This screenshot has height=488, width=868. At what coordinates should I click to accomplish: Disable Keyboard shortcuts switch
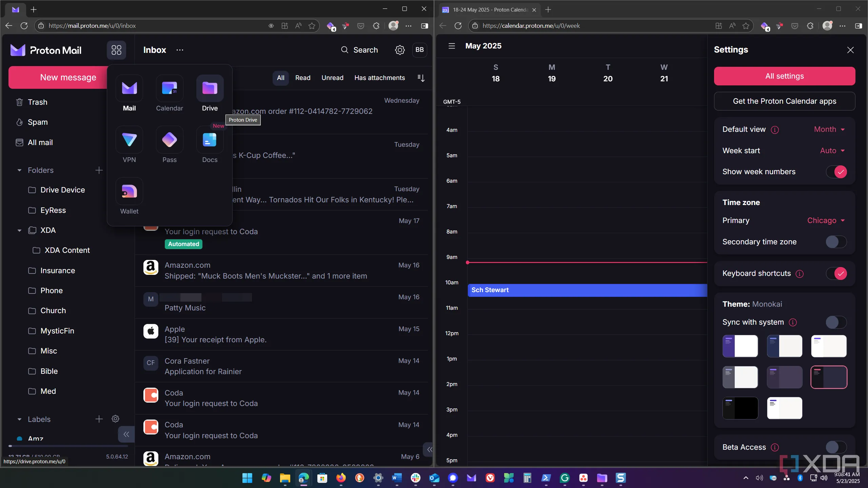tap(836, 273)
